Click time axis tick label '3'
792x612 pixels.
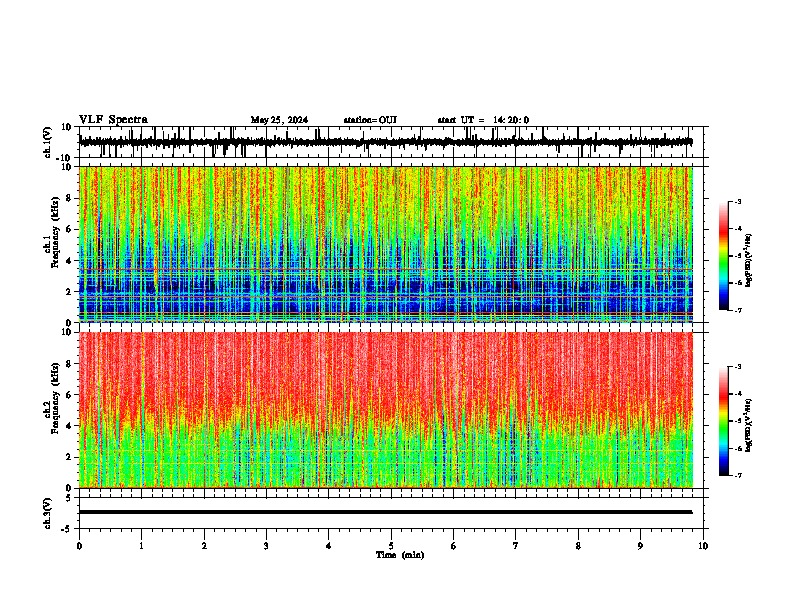(266, 546)
